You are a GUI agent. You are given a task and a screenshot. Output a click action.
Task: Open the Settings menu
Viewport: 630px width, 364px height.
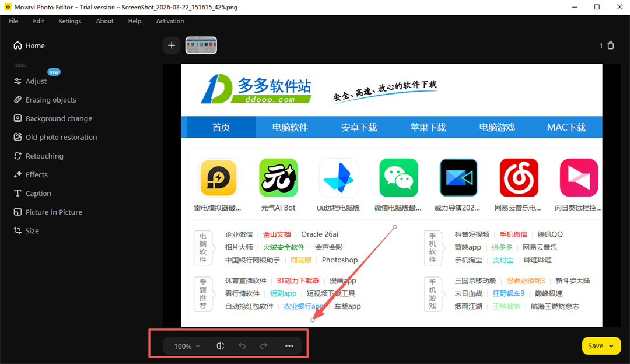[70, 21]
